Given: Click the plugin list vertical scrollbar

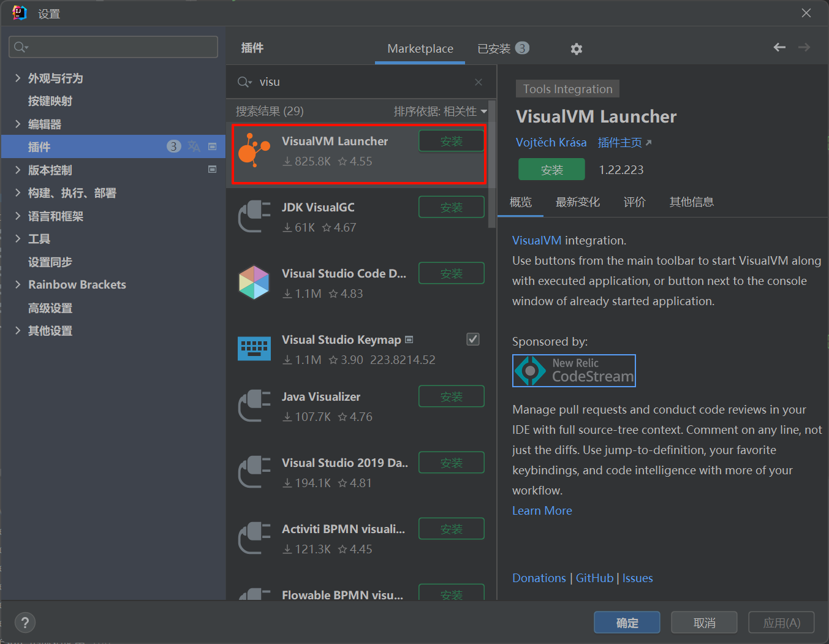Looking at the screenshot, I should point(491,165).
